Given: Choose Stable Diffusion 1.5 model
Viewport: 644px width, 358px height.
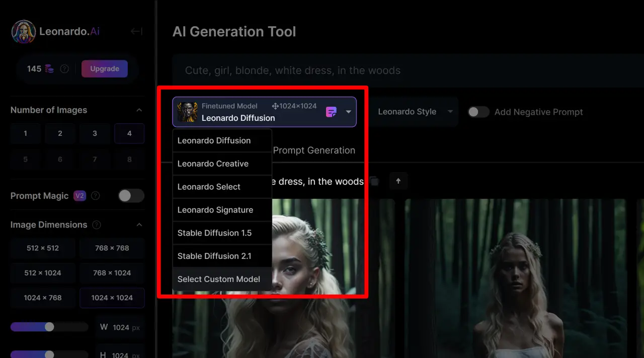Looking at the screenshot, I should tap(222, 233).
